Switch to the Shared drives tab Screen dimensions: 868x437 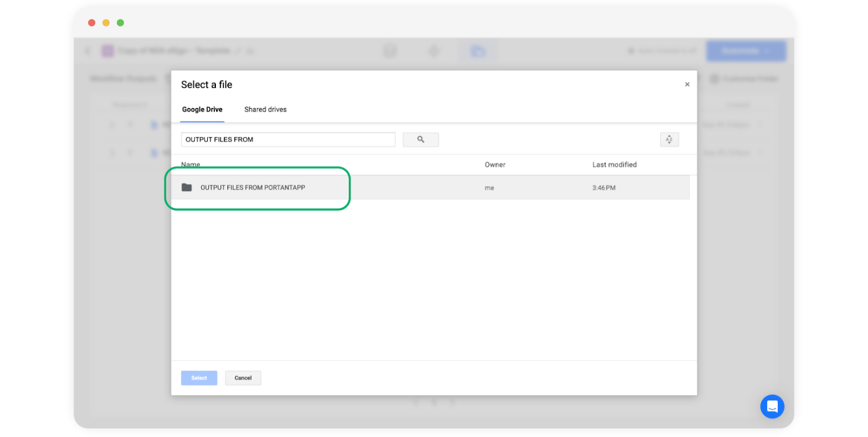click(265, 110)
